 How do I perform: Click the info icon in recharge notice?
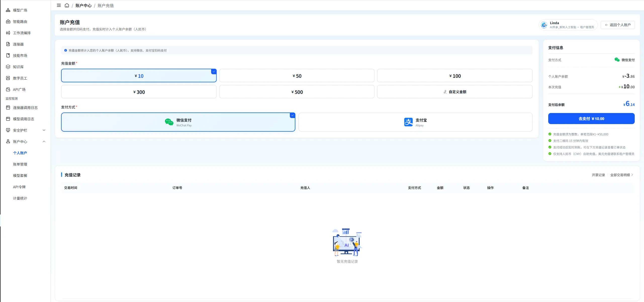click(x=66, y=51)
